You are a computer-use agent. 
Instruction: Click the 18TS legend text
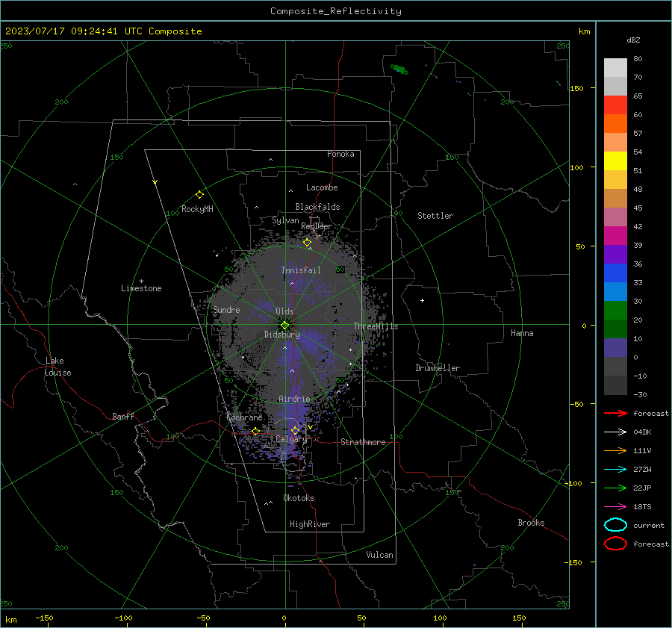point(642,507)
